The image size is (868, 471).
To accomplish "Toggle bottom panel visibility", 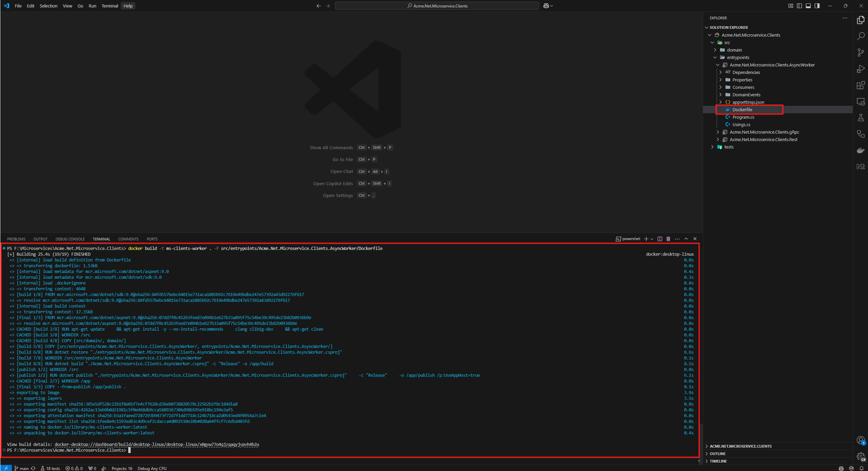I will 808,6.
